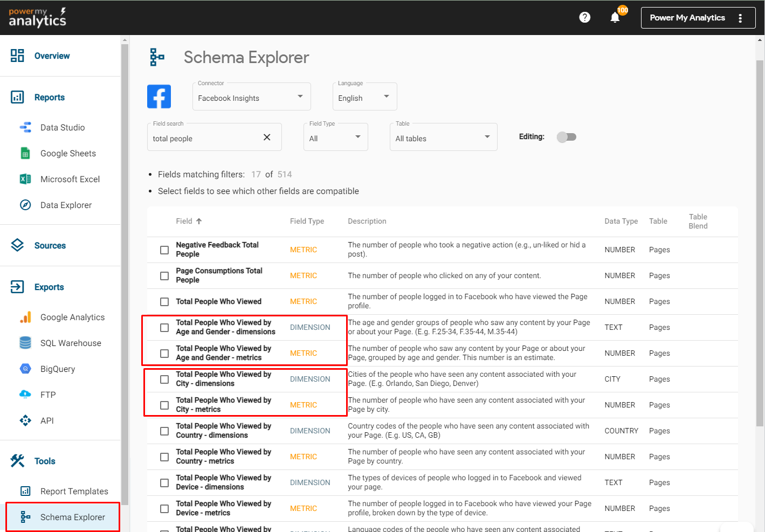Check the Total People Who Viewed checkbox
Image resolution: width=765 pixels, height=532 pixels.
click(x=164, y=302)
